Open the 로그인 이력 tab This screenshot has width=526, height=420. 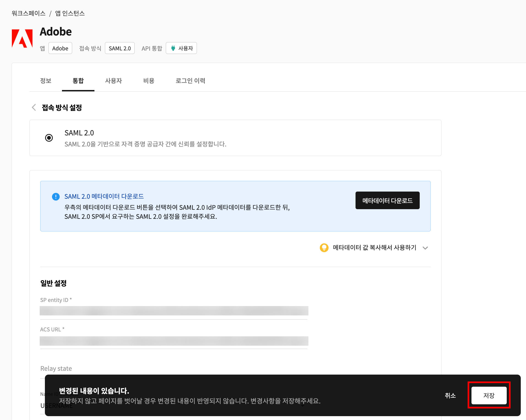coord(191,81)
